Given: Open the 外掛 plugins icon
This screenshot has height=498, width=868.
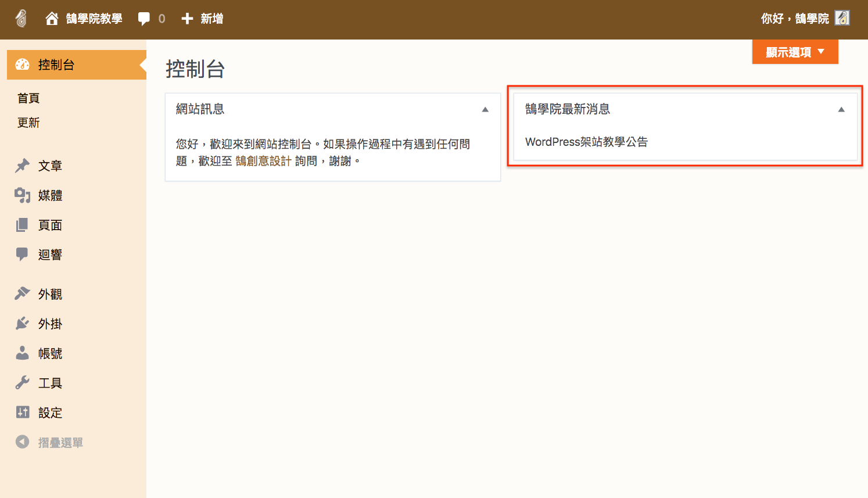Looking at the screenshot, I should 22,324.
